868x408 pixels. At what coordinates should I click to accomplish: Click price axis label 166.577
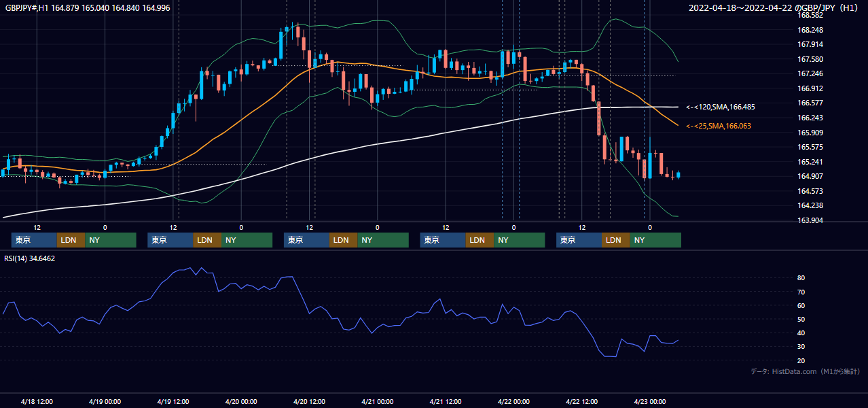tap(810, 103)
